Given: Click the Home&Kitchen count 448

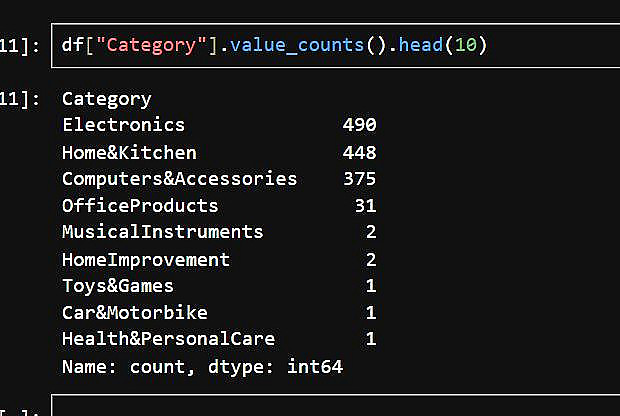Looking at the screenshot, I should 358,152.
